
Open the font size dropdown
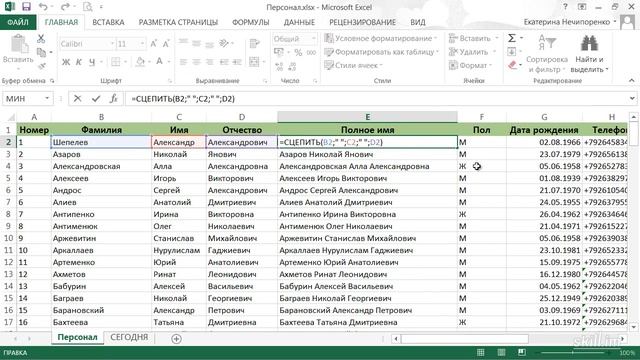[x=142, y=44]
